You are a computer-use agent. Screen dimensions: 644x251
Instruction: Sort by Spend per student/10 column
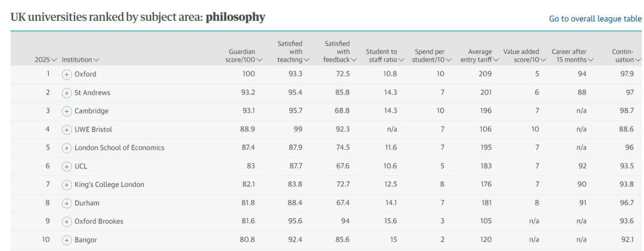coord(433,55)
